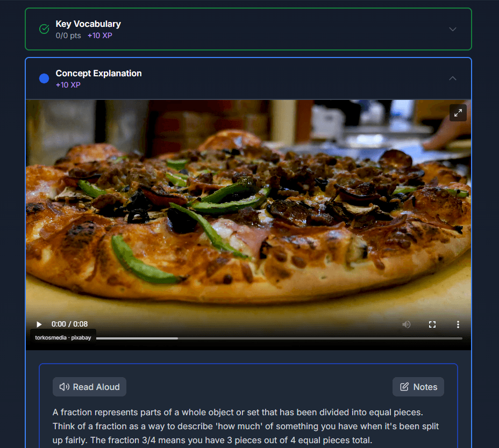The image size is (499, 448).
Task: Click the 0:00 / 0:08 time display
Action: pyautogui.click(x=70, y=324)
